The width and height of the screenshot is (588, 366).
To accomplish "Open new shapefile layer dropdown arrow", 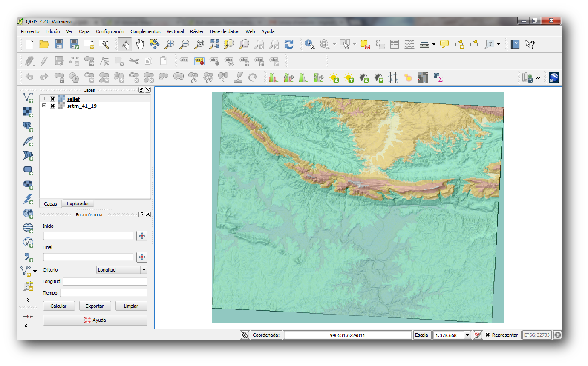I will point(35,271).
